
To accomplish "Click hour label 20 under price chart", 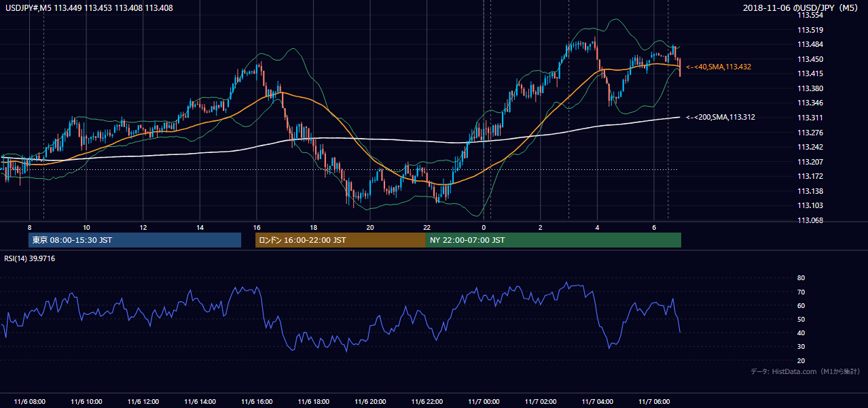I will (x=370, y=226).
